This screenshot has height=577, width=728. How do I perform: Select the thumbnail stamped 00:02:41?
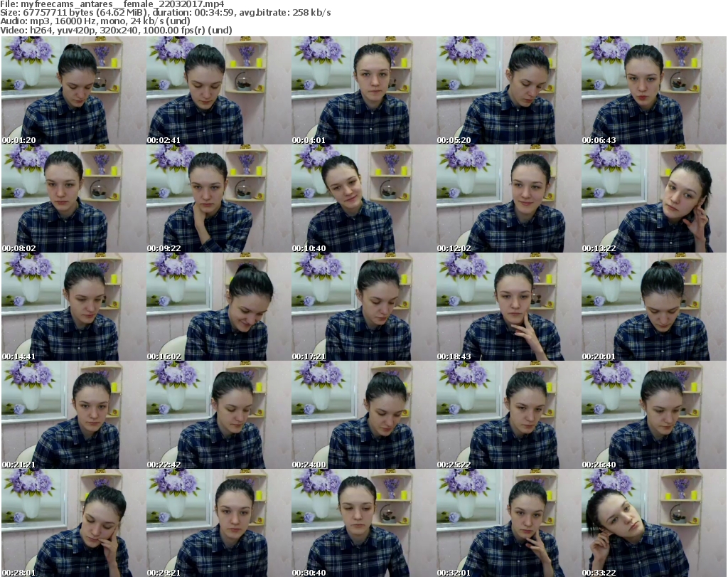coord(219,90)
